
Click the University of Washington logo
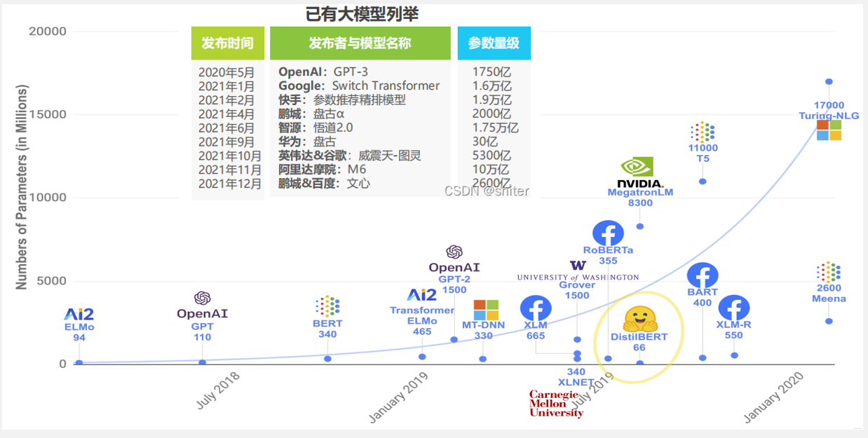click(578, 271)
